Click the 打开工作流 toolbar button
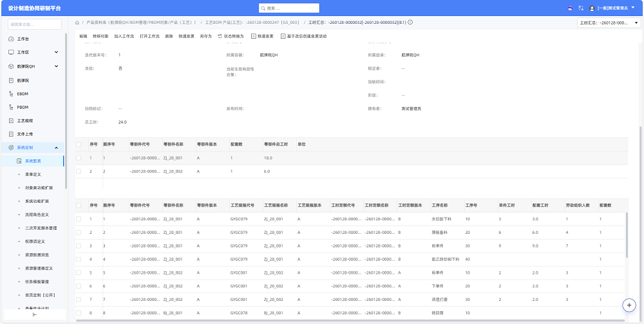The height and width of the screenshot is (324, 644). [149, 36]
